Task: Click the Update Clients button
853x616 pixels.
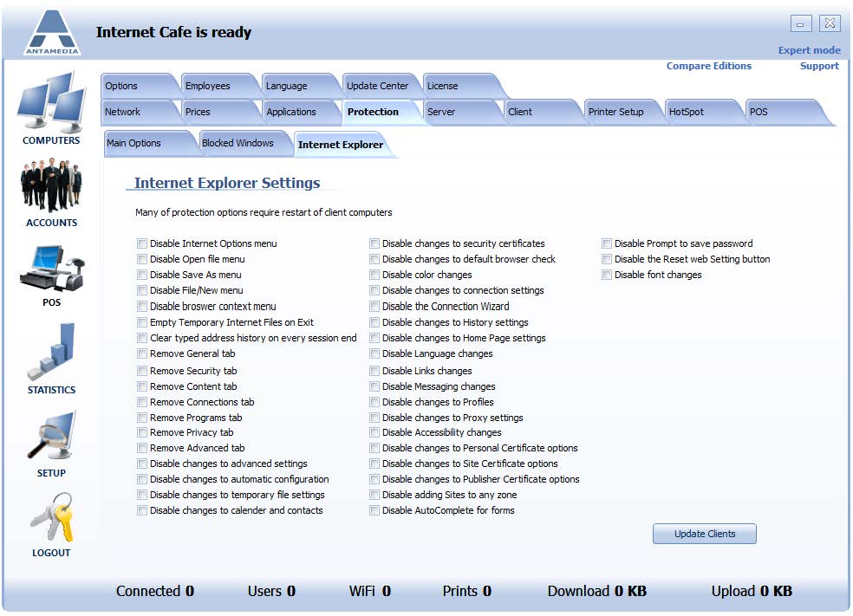Action: click(705, 534)
